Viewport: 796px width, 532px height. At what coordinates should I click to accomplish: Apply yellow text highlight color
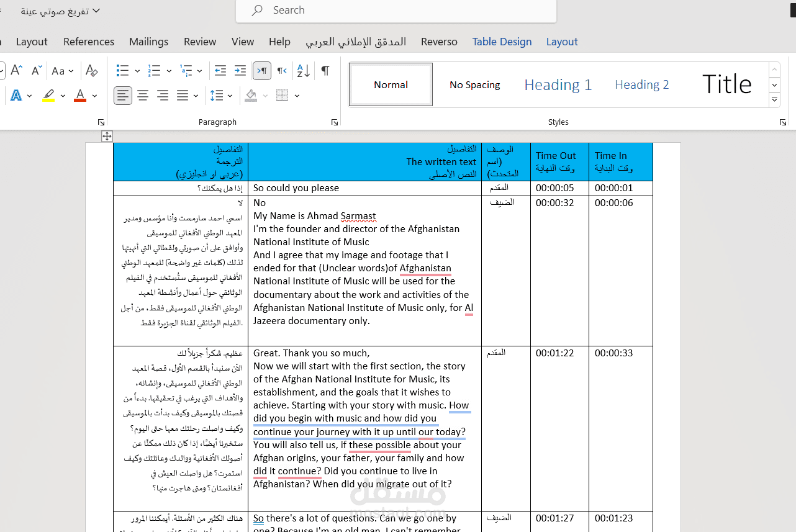[x=48, y=96]
